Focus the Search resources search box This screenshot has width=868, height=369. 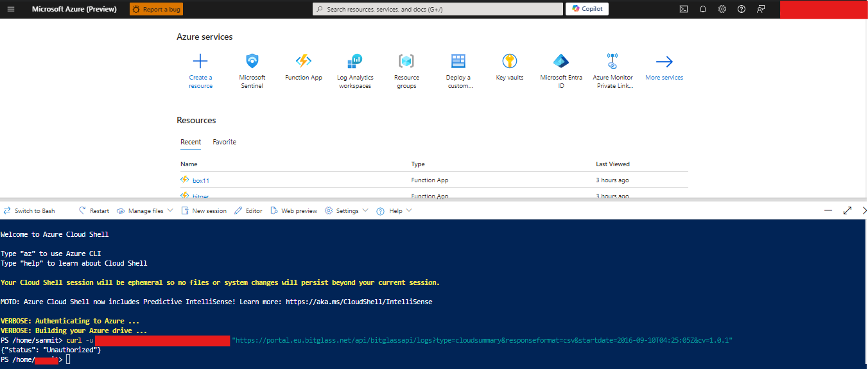pyautogui.click(x=438, y=9)
